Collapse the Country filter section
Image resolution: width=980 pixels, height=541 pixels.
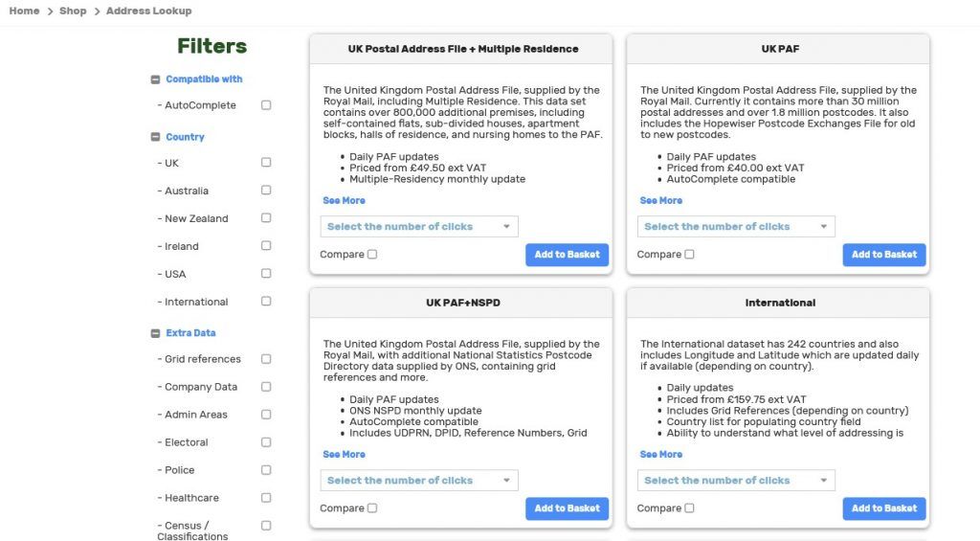pyautogui.click(x=155, y=137)
